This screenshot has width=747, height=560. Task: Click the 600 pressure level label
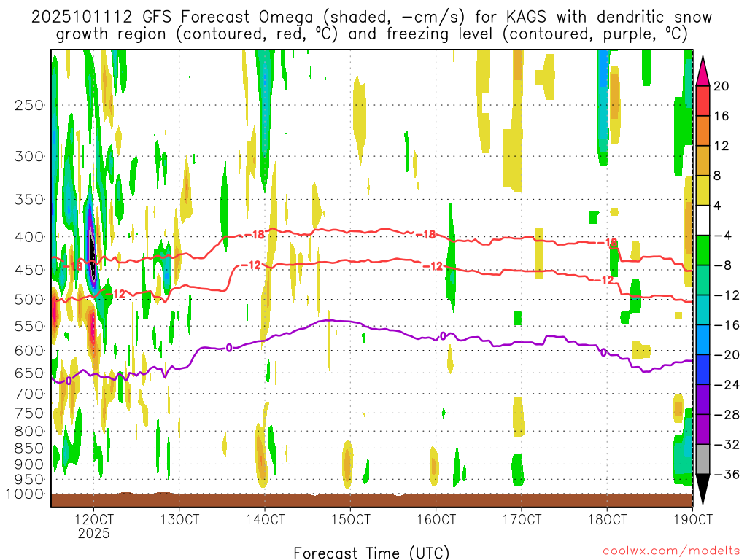[x=29, y=351]
